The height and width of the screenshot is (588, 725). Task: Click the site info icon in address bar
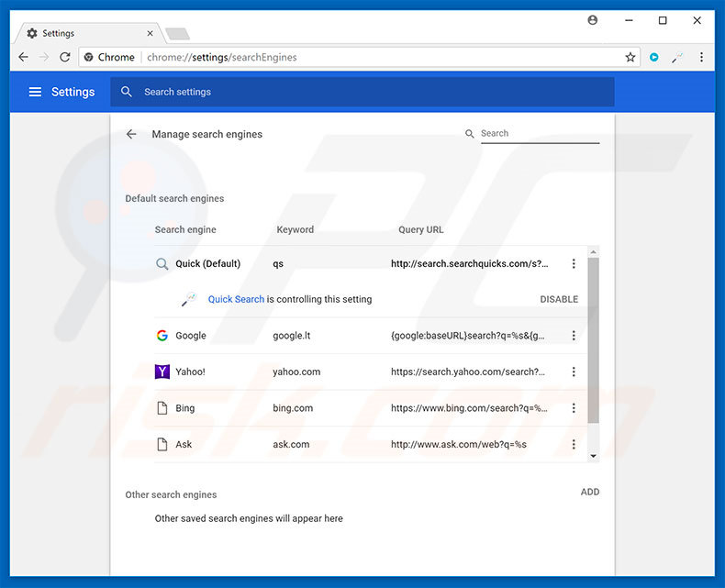click(x=89, y=57)
